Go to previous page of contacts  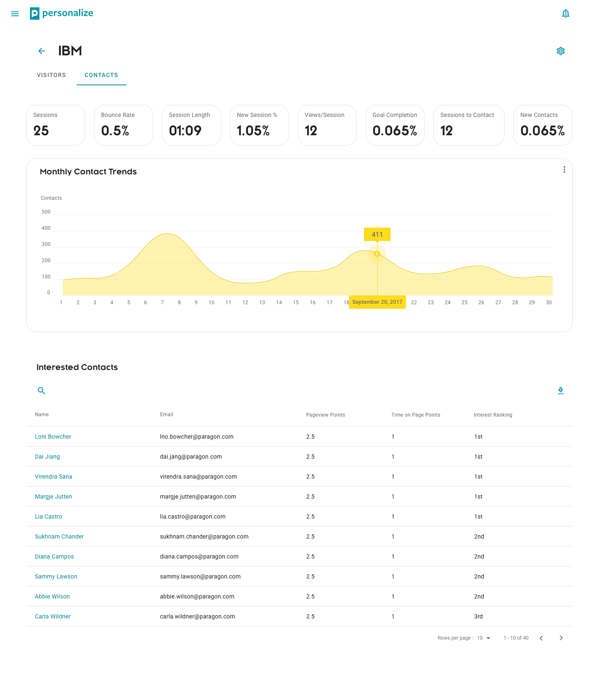[x=541, y=638]
